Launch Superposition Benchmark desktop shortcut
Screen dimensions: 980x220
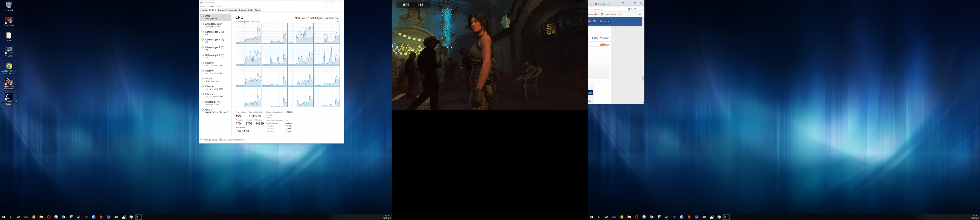click(9, 84)
